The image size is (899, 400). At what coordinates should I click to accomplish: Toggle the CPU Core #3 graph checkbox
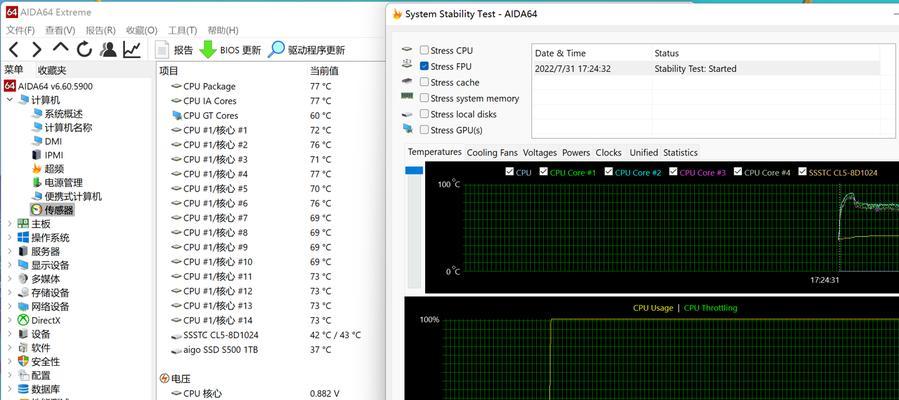tap(674, 172)
